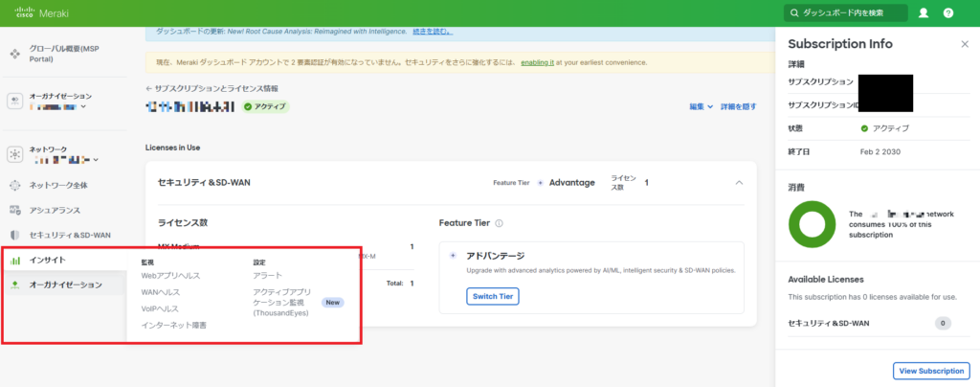980x387 pixels.
Task: Click the Advantage feature tier text
Action: coord(572,183)
